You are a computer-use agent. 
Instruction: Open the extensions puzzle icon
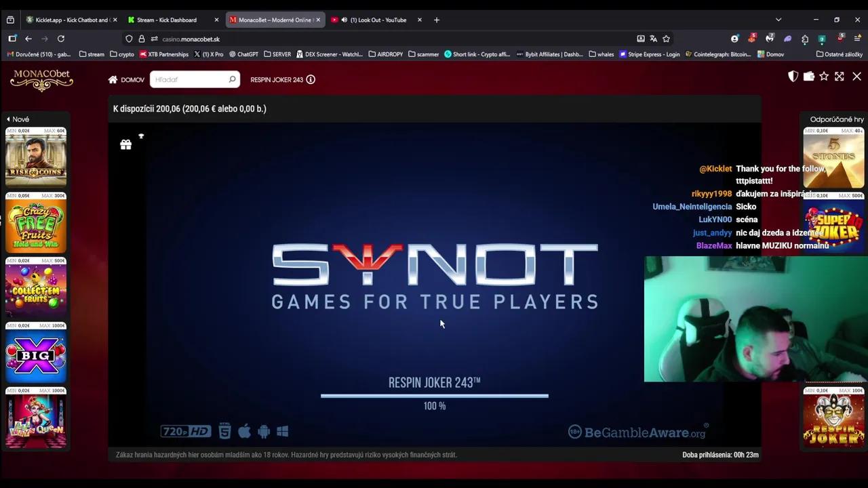click(x=805, y=39)
